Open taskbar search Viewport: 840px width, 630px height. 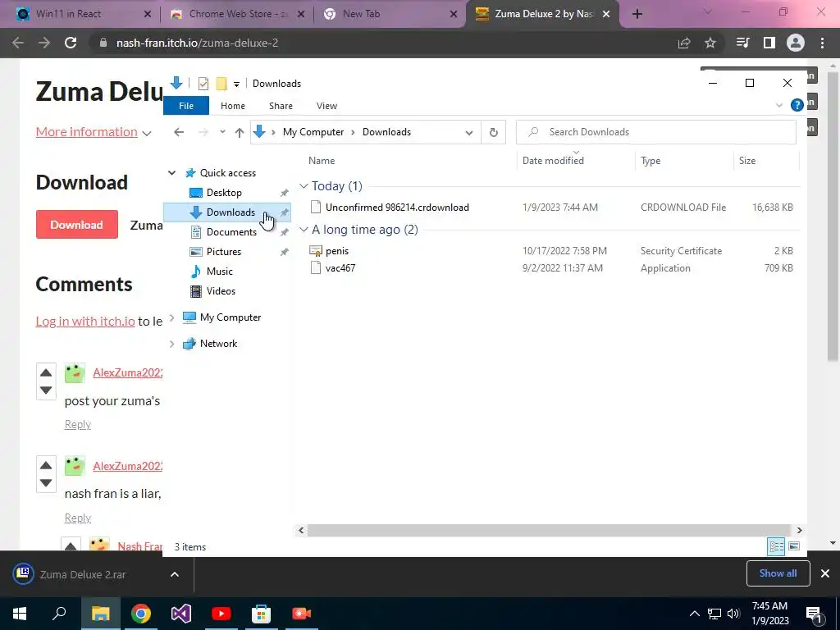(x=59, y=614)
